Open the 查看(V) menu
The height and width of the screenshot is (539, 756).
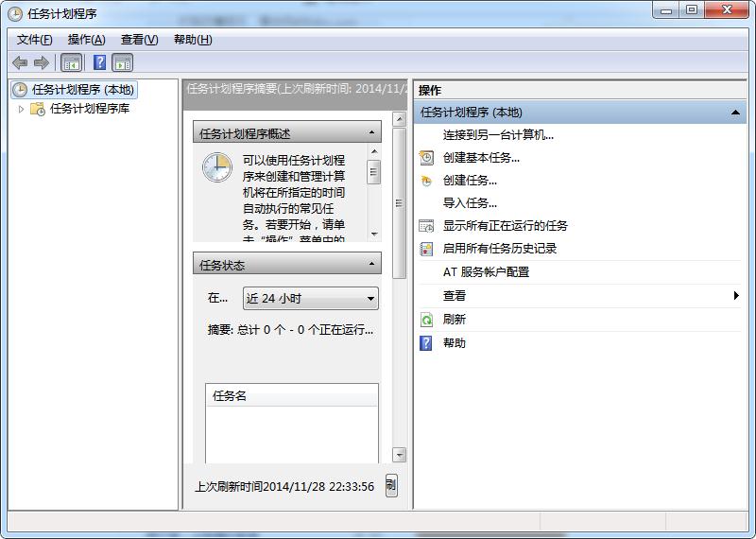tap(139, 40)
